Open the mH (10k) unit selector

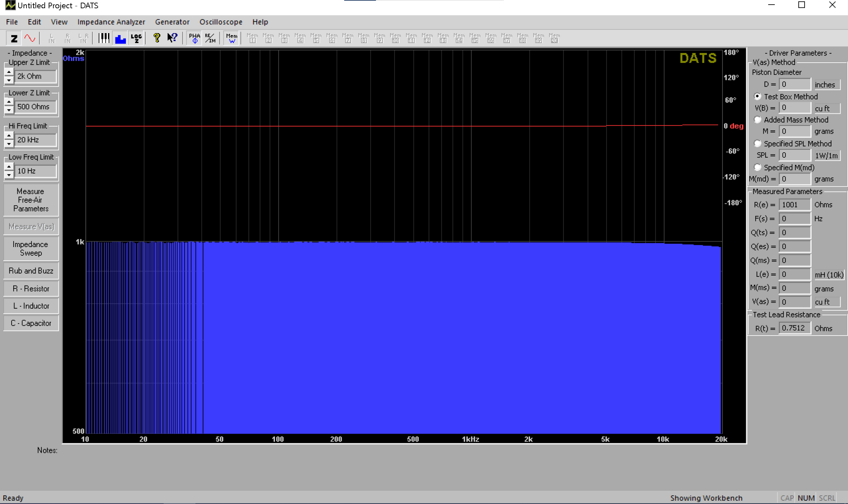(829, 275)
